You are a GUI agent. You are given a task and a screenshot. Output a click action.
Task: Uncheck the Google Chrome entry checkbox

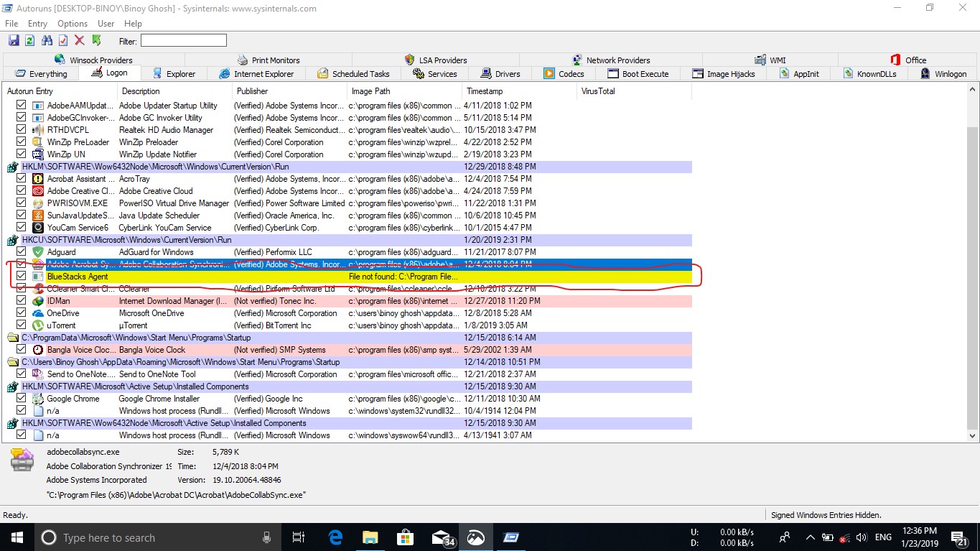[x=21, y=399]
